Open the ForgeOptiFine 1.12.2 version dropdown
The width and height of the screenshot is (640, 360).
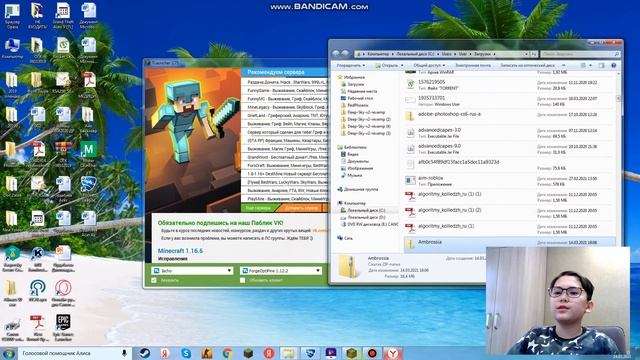tap(281, 271)
